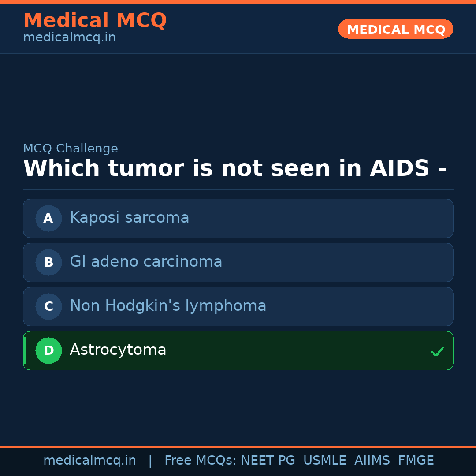
Task: Click the USMLE text in footer
Action: (x=324, y=461)
